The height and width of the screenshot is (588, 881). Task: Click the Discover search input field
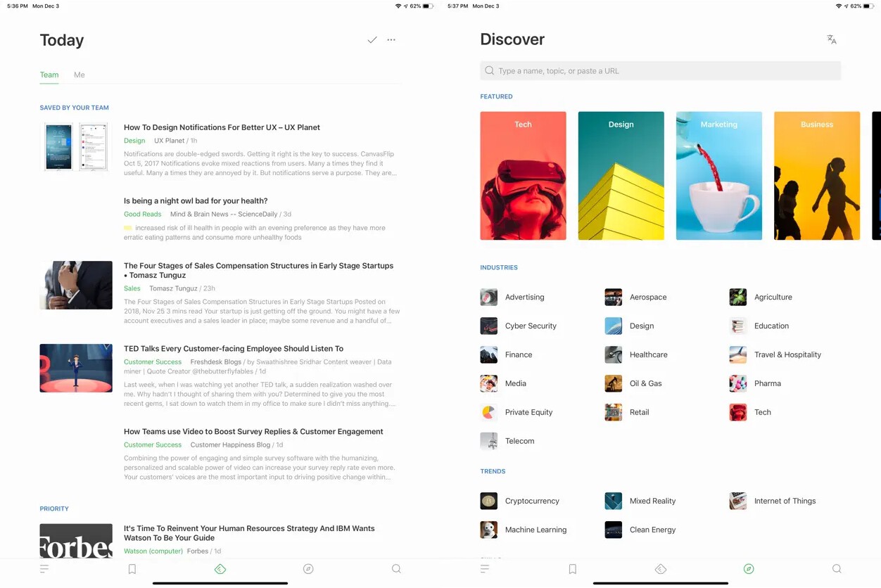(660, 70)
